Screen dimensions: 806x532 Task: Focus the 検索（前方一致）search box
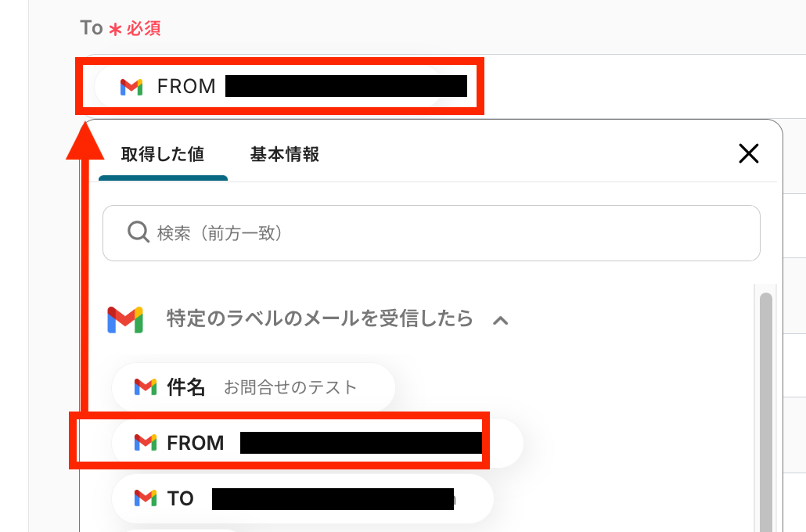tap(438, 233)
